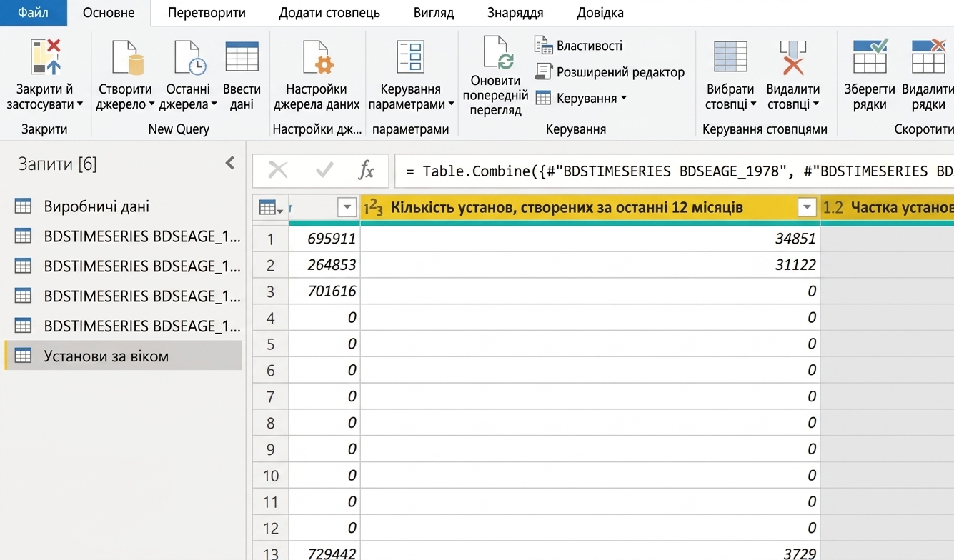Select the fourth BDSTIMESERIES BDSEAGE query
This screenshot has height=560, width=954.
[x=123, y=326]
